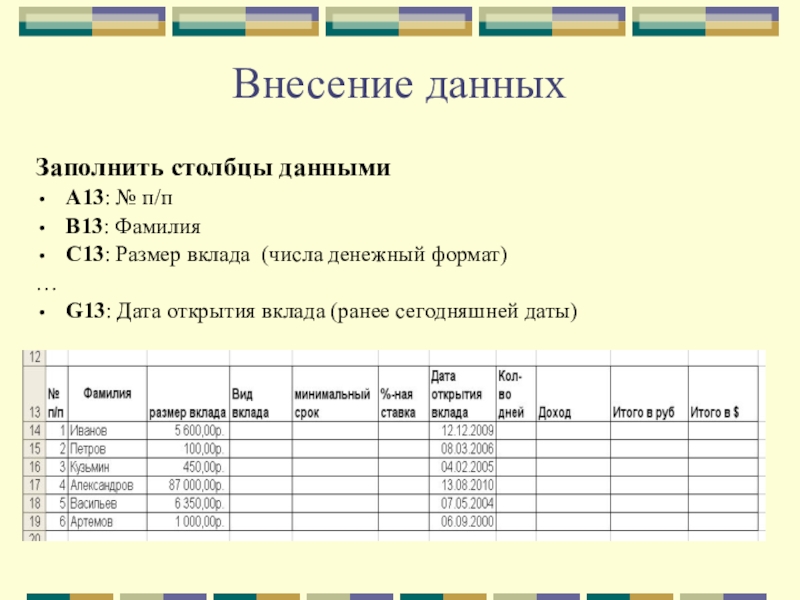Select empty 'Вид вклада' cell in Иванов row
The width and height of the screenshot is (800, 600).
261,430
